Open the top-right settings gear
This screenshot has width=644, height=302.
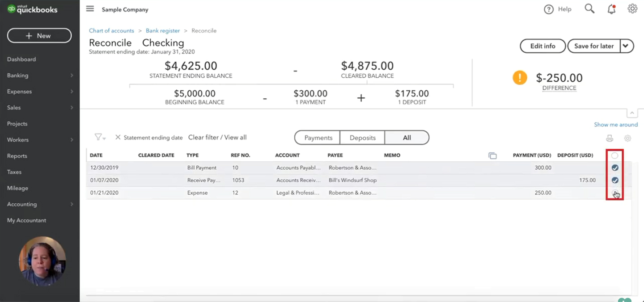coord(632,9)
